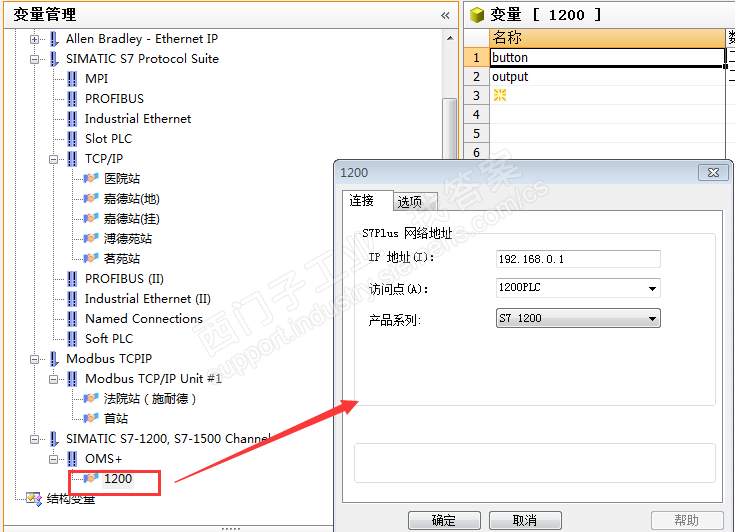The width and height of the screenshot is (735, 532).
Task: Click the Industrial Ethernet (II) unit icon
Action: coord(72,299)
